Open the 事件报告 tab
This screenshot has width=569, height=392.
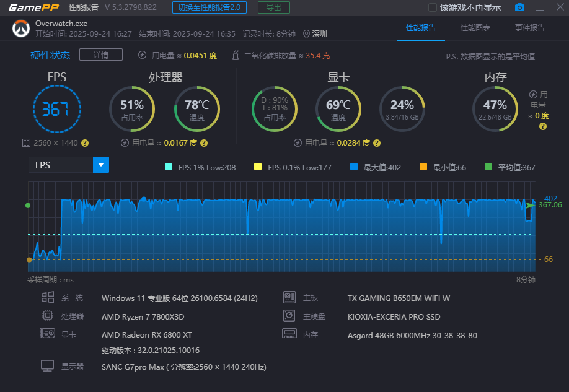coord(529,28)
